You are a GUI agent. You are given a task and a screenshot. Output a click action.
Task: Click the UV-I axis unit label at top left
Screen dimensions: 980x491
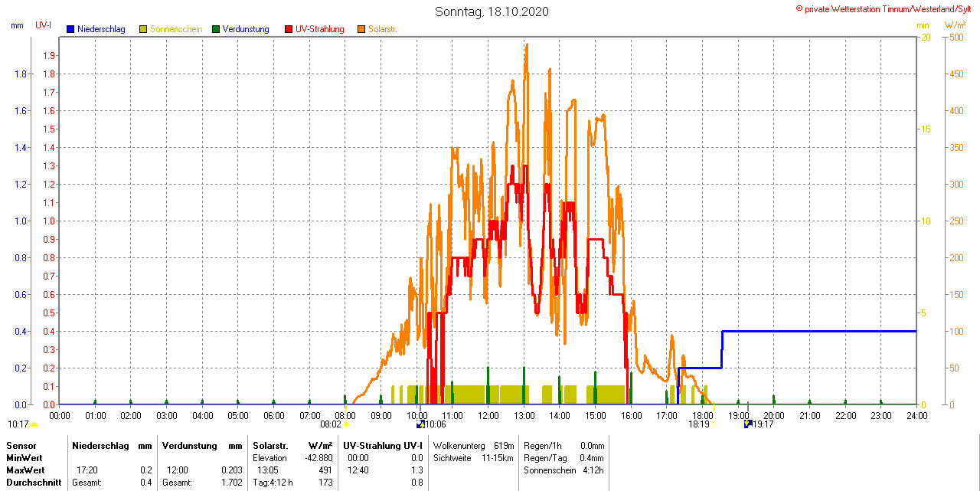(44, 25)
